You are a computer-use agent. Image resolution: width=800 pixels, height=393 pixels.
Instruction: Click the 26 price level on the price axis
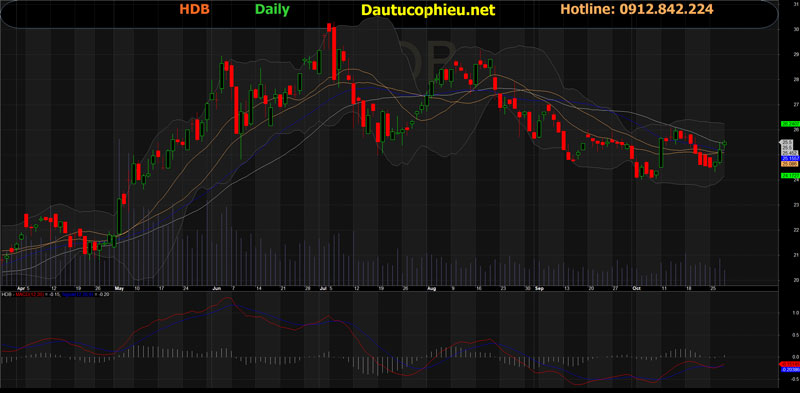pos(796,130)
